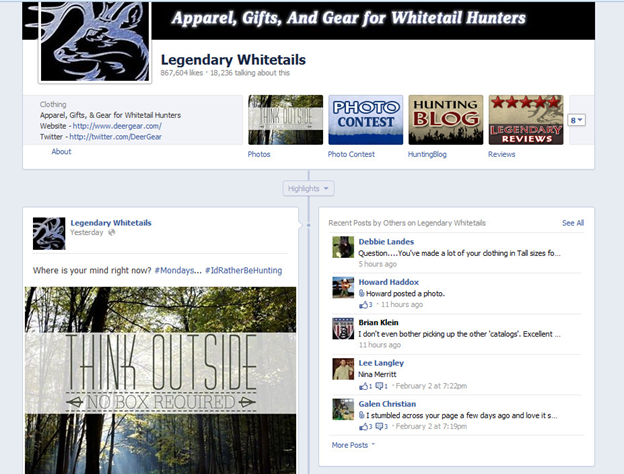
Task: Open Howard Haddox profile name
Action: [x=388, y=282]
